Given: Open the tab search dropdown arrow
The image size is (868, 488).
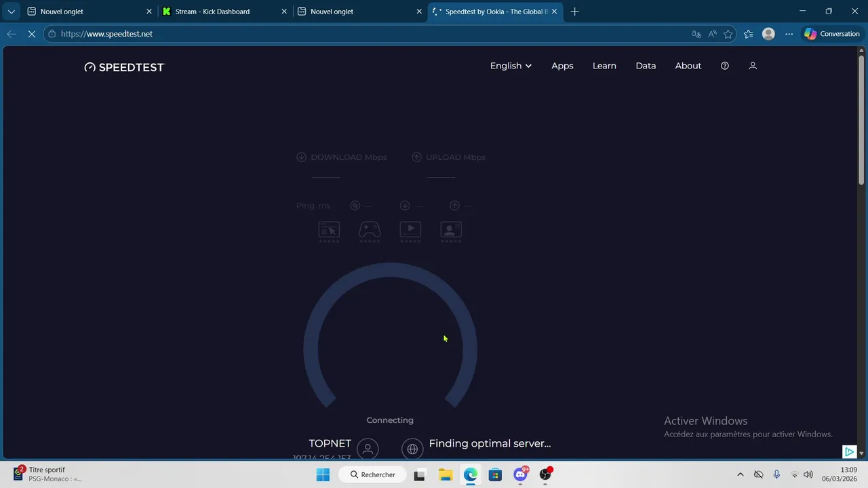Looking at the screenshot, I should (x=11, y=12).
